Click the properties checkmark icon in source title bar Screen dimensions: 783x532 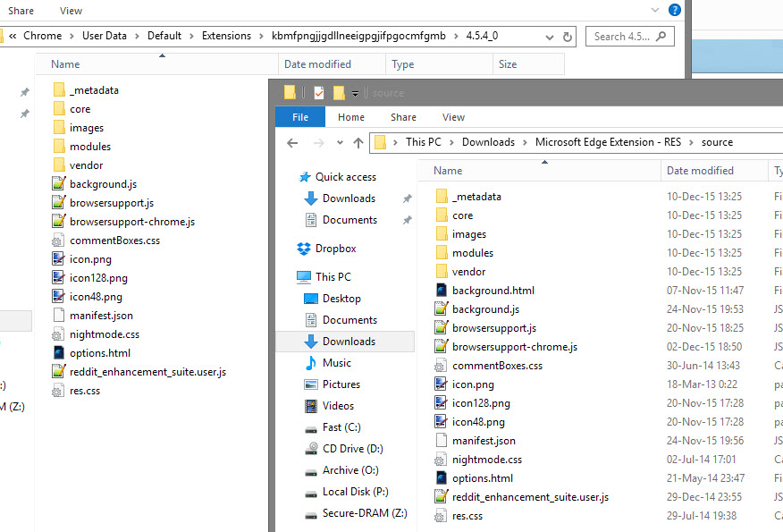[x=319, y=92]
